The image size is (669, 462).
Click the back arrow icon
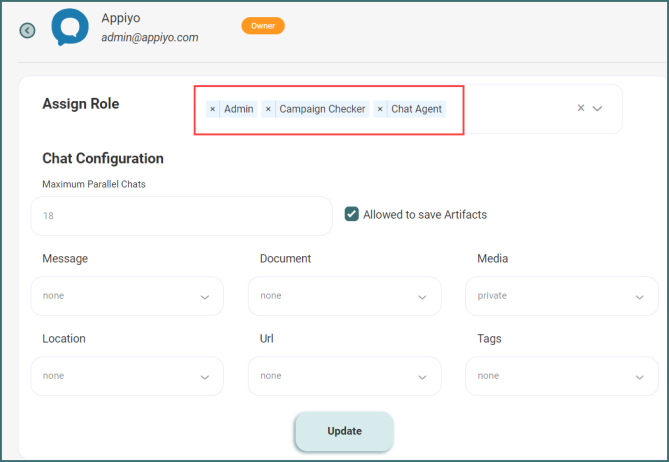pos(27,30)
